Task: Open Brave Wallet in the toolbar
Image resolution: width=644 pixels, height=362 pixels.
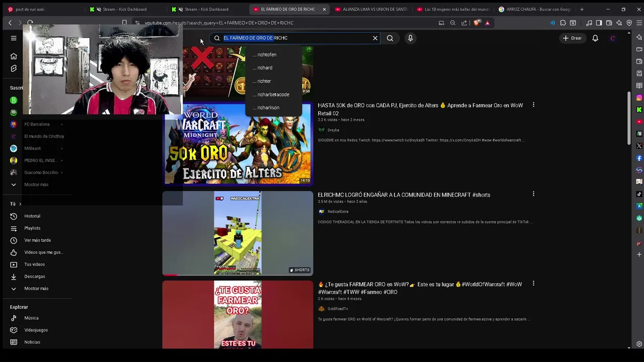Action: (609, 23)
